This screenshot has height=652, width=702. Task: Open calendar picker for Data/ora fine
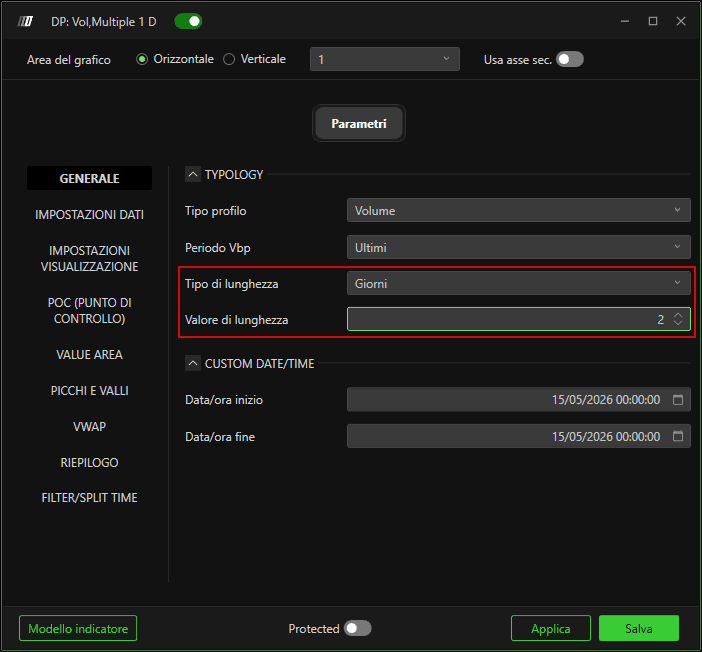coord(678,436)
